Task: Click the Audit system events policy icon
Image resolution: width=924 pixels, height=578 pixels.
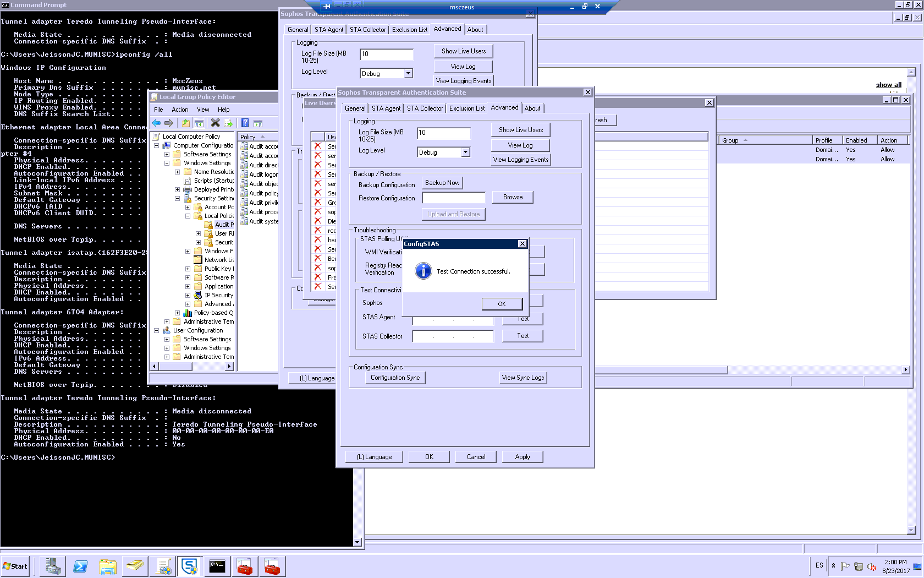Action: pos(244,221)
